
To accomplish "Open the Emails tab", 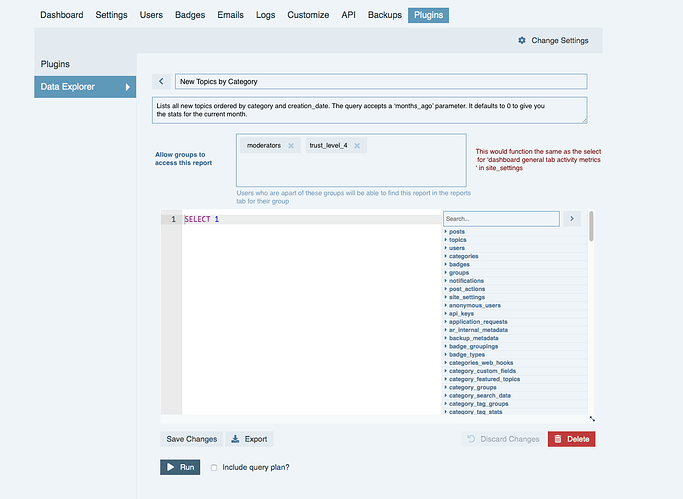I will [230, 15].
